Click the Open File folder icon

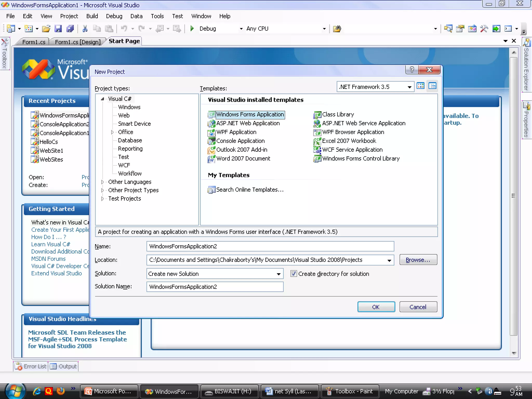[46, 29]
